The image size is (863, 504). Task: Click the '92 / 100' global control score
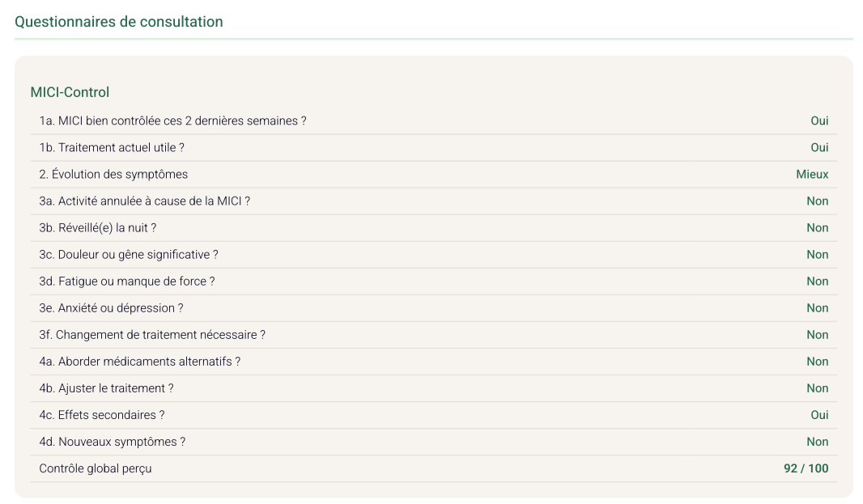806,468
